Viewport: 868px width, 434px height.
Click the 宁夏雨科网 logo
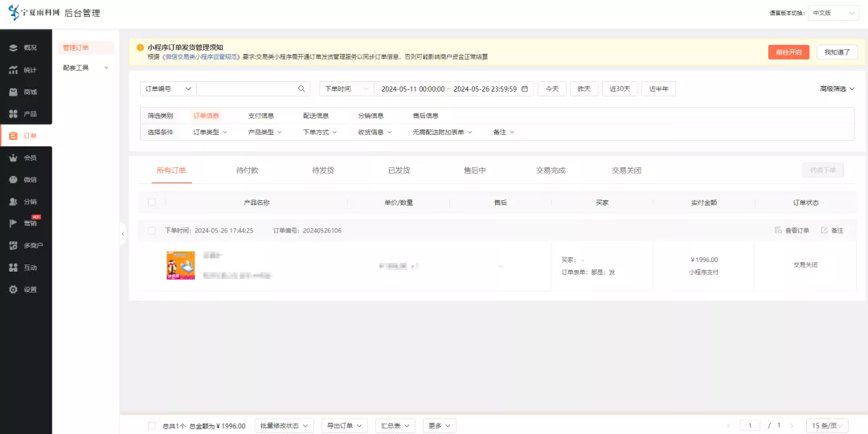click(x=34, y=13)
